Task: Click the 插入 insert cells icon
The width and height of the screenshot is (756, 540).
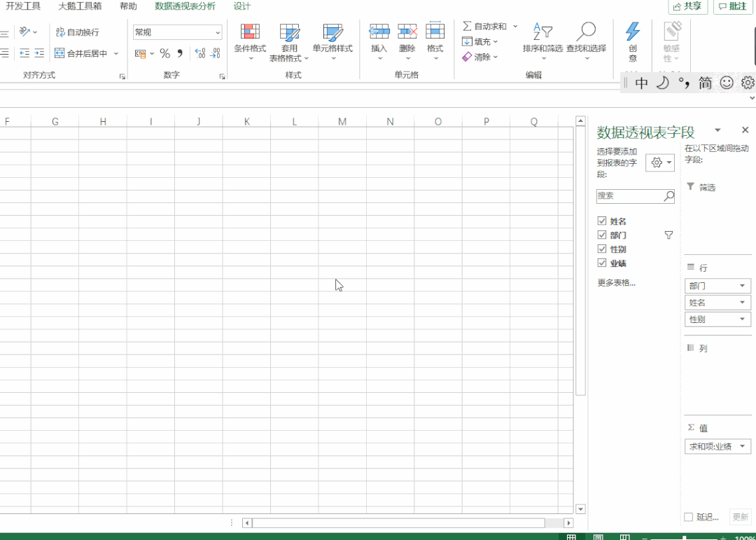Action: tap(379, 31)
